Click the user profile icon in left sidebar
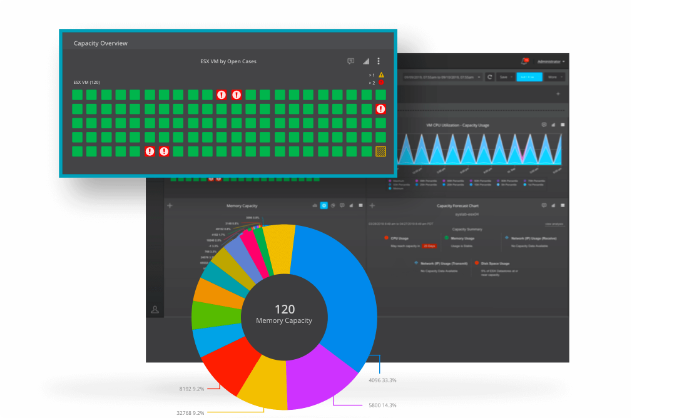 (155, 310)
